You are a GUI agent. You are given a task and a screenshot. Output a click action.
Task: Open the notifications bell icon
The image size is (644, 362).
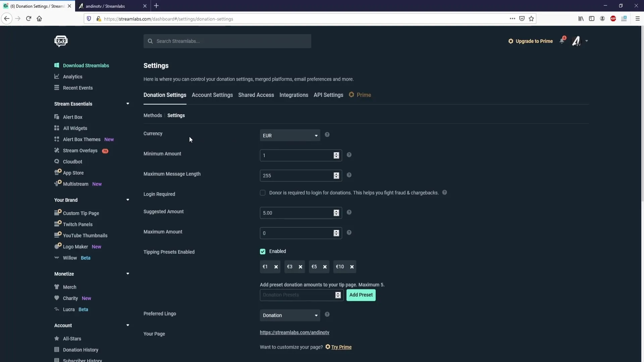coord(562,41)
